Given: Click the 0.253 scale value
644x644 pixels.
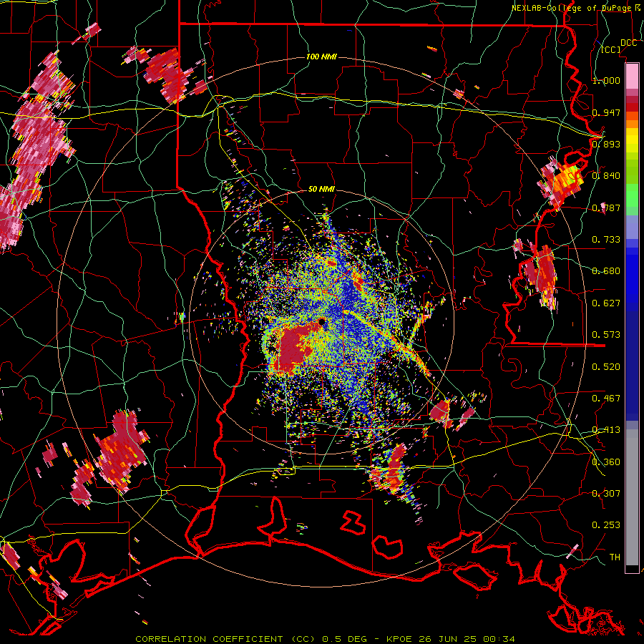Looking at the screenshot, I should pyautogui.click(x=606, y=525).
